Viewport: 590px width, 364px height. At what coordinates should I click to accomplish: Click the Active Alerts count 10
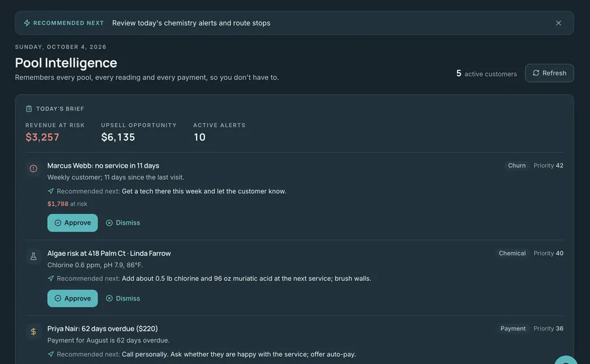(199, 137)
